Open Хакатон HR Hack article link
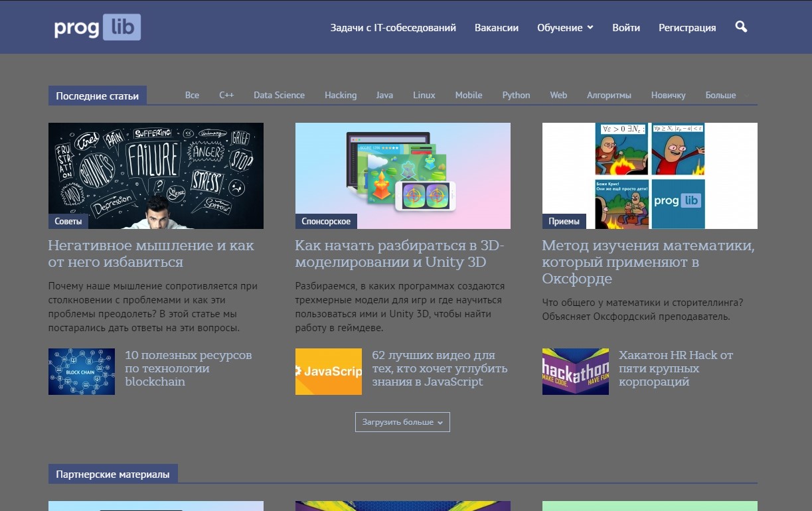Screen dimensions: 812x511 coord(676,368)
